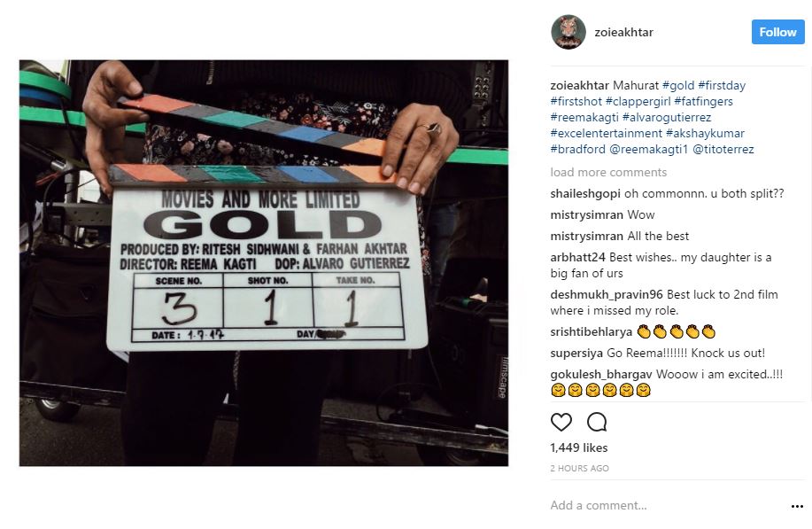Follow the zoieakhtar account
Viewport: 812px width, 529px height.
777,32
